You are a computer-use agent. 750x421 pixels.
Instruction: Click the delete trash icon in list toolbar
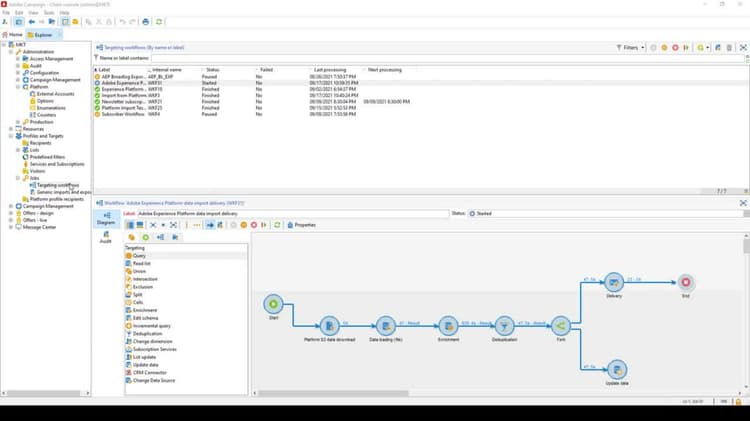[729, 48]
